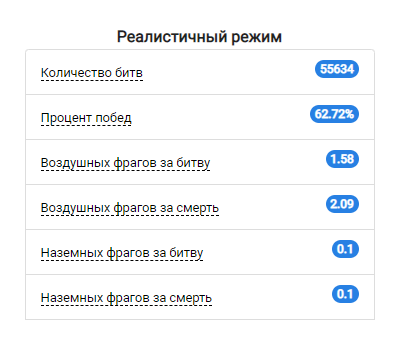Click the 'Наземных фрагов за битву' label
The width and height of the screenshot is (397, 363).
tap(122, 253)
